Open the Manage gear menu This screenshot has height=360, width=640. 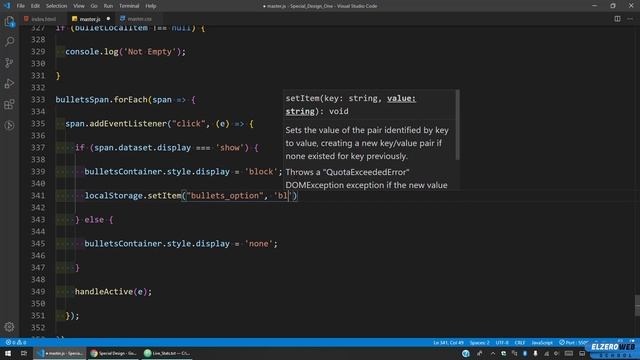[x=9, y=327]
